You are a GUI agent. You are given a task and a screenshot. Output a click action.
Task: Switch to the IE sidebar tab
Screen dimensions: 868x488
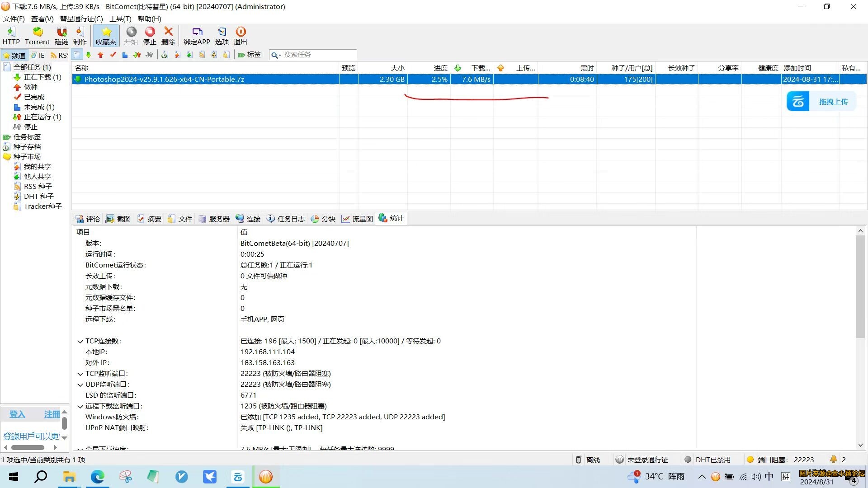(38, 55)
